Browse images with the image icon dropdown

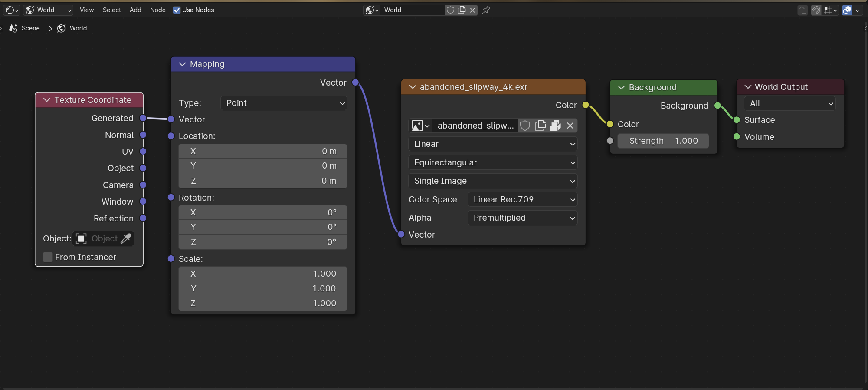tap(420, 126)
